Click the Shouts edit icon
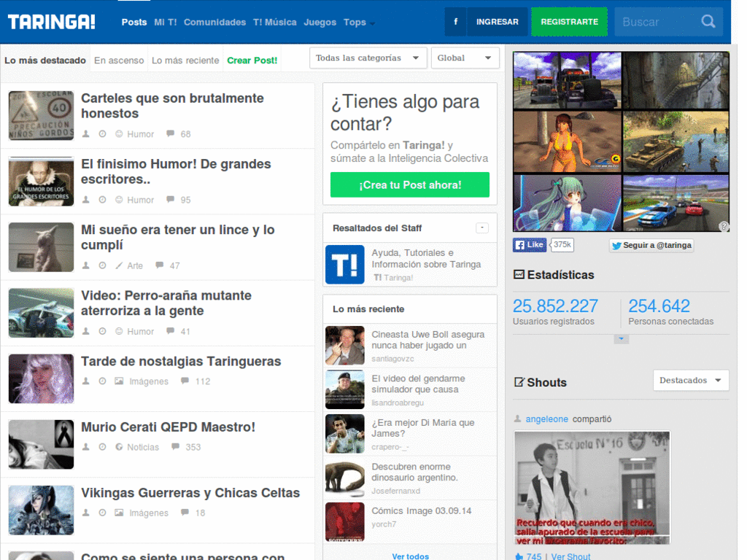This screenshot has height=560, width=747. (x=519, y=382)
